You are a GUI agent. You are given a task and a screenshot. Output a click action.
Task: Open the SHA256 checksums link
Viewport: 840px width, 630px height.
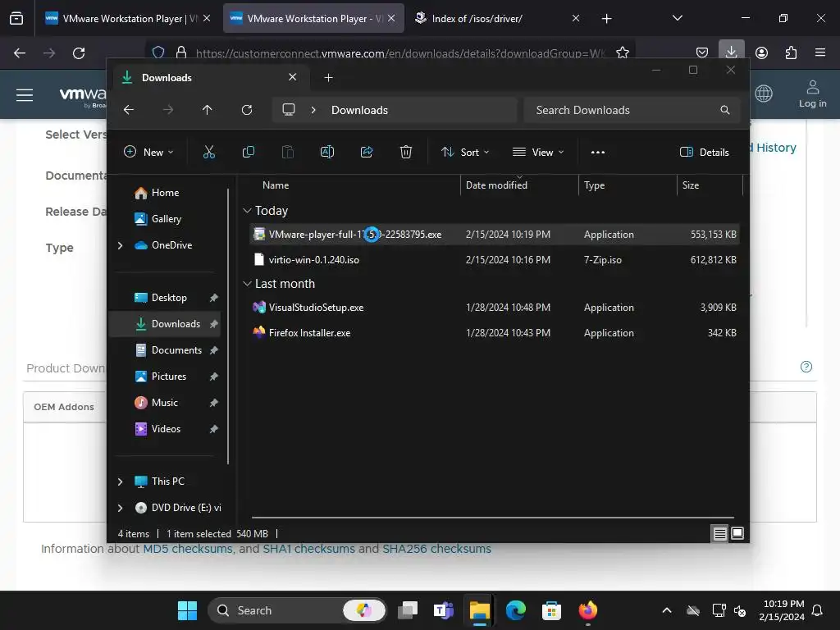click(436, 549)
